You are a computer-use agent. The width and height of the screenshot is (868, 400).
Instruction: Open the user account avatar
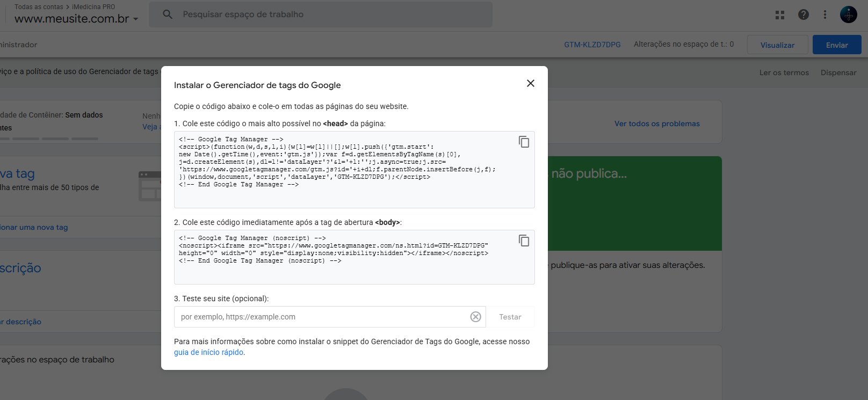tap(849, 14)
